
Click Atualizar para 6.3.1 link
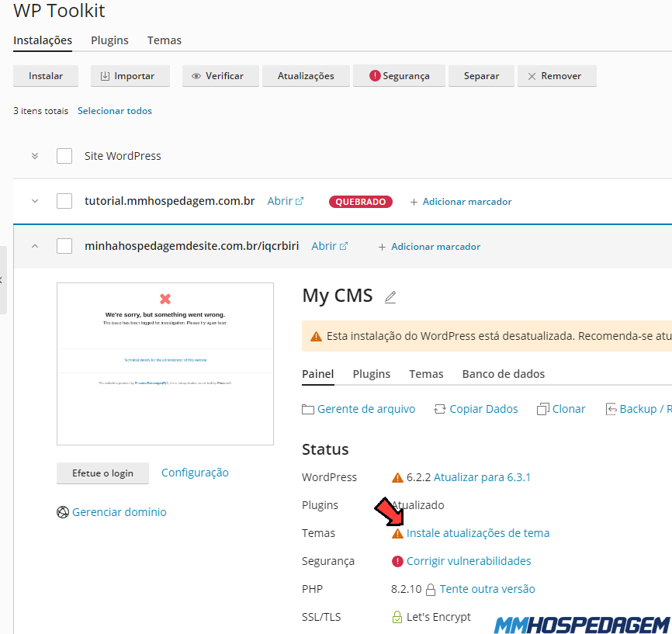482,477
